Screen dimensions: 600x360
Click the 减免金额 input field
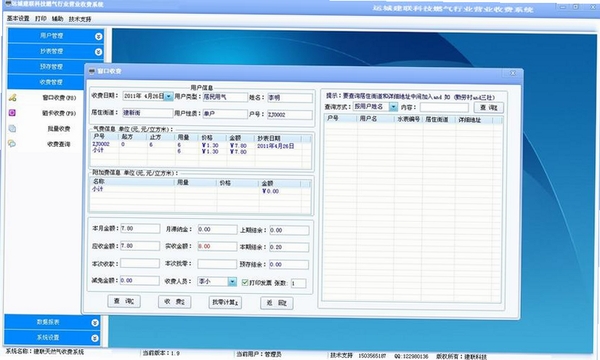(140, 280)
